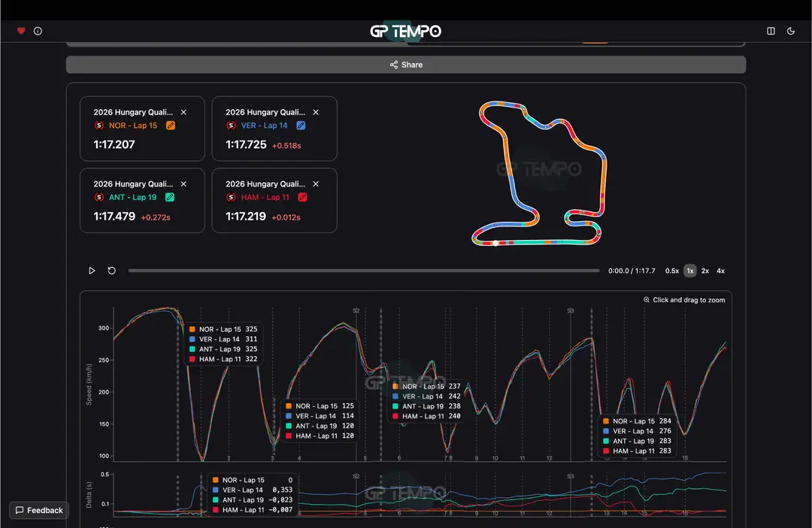812x528 pixels.
Task: Select ANT - Lap 19 card label
Action: (x=132, y=197)
